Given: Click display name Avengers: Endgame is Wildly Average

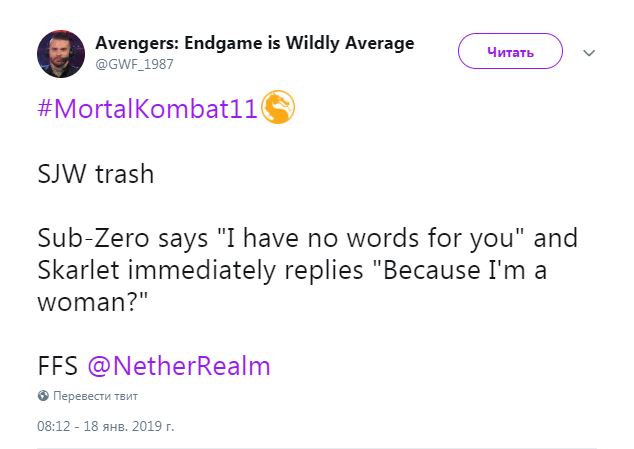Looking at the screenshot, I should pos(255,43).
